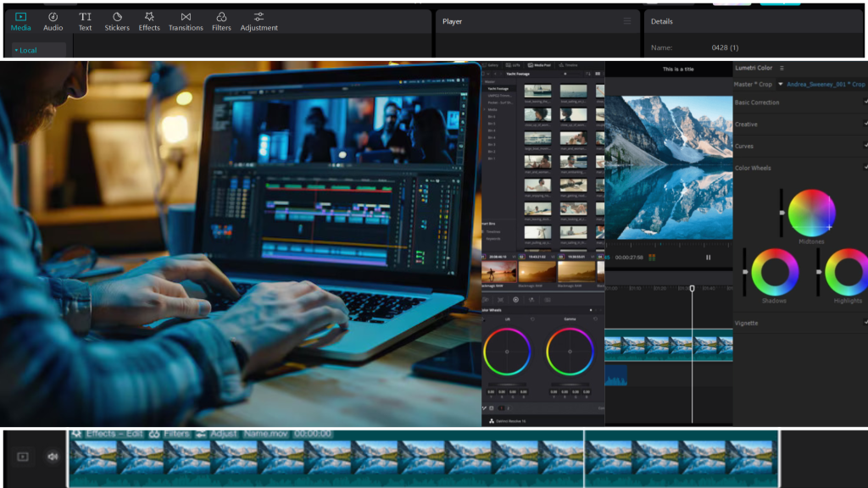The width and height of the screenshot is (868, 488).
Task: Pause playback in the preview player
Action: click(709, 258)
